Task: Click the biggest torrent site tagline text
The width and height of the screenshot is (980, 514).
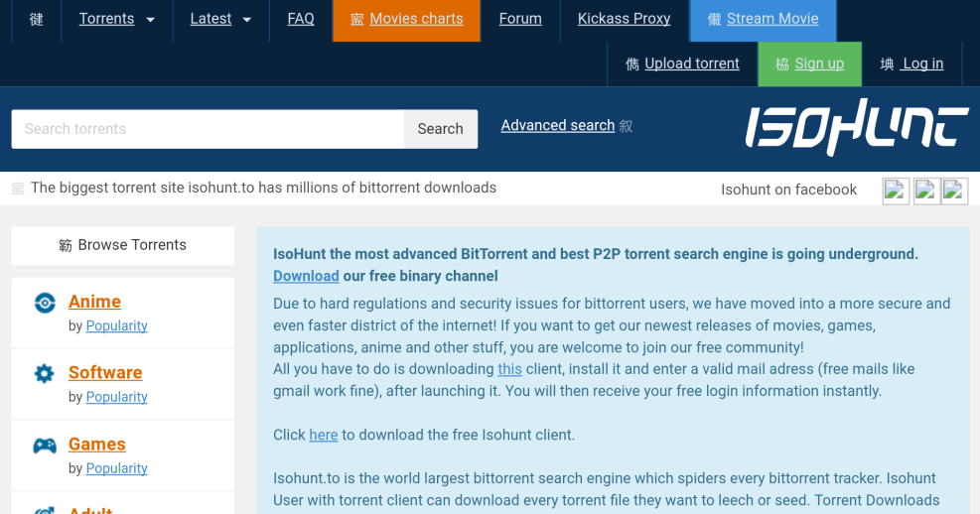Action: [x=264, y=188]
